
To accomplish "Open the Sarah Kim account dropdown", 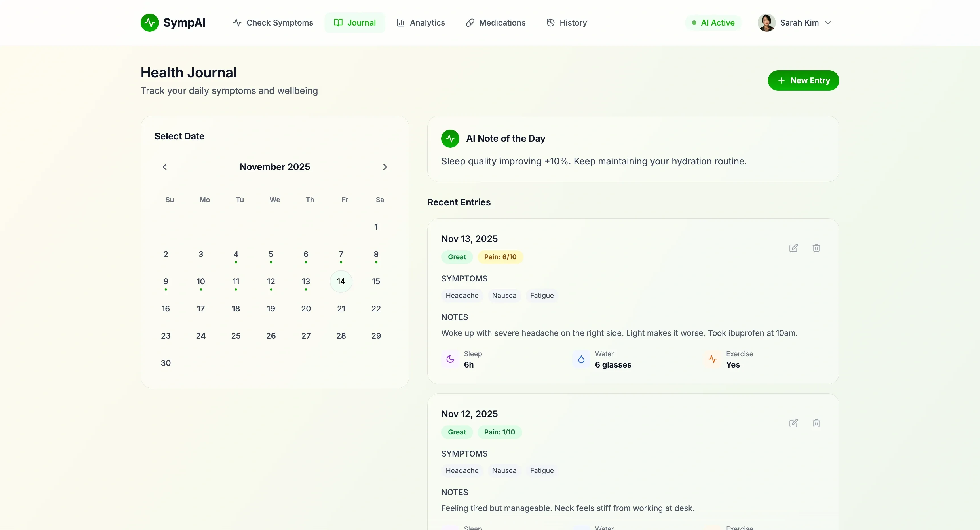I will click(796, 22).
